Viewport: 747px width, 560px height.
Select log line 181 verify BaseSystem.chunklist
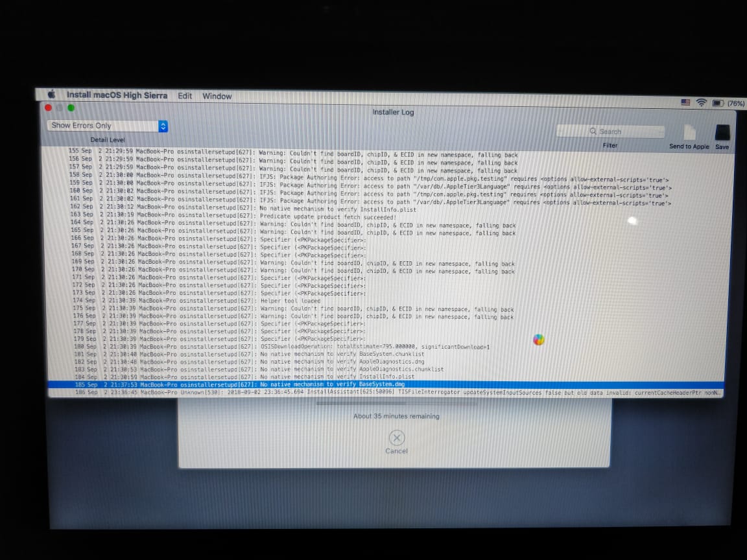(x=386, y=354)
